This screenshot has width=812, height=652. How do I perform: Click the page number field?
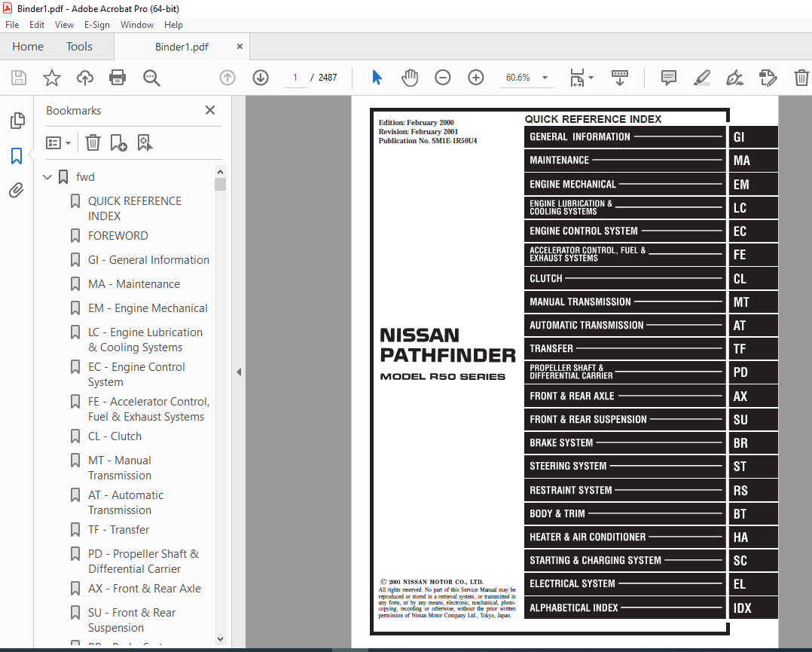(x=295, y=78)
